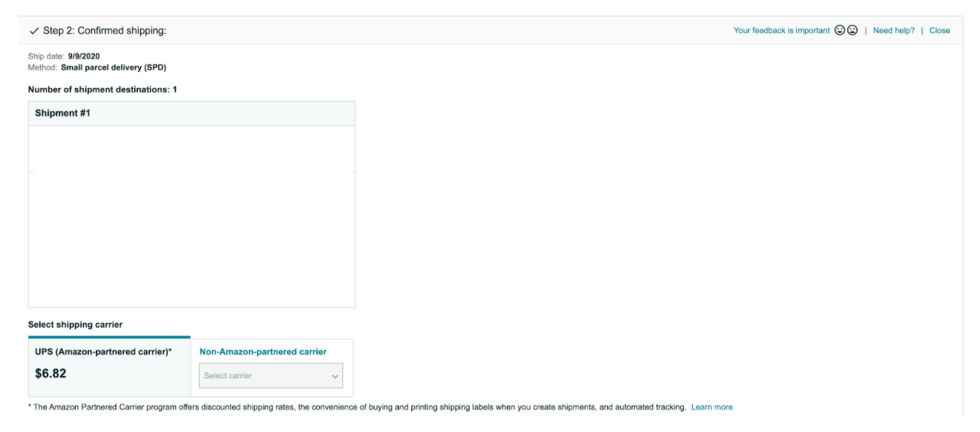Follow the 'Learn more' link
Screen dimensions: 980x432
point(711,407)
